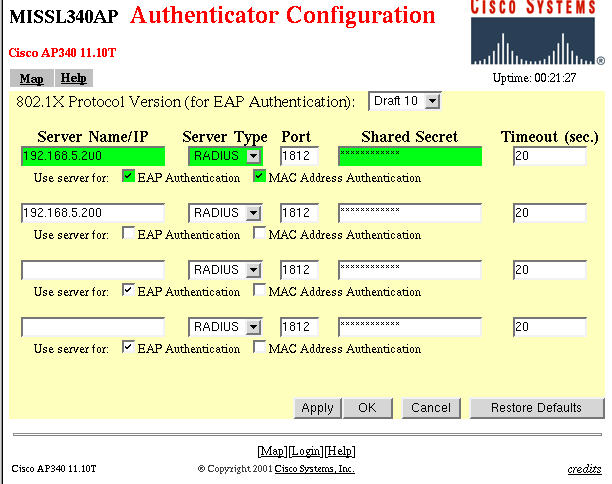The image size is (612, 484).
Task: Click the Server Name/IP column header
Action: pos(93,137)
